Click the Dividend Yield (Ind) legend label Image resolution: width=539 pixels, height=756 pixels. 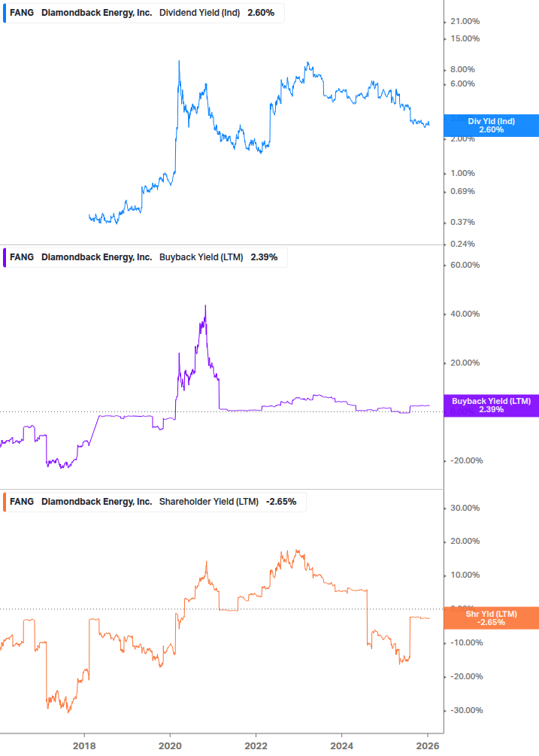[199, 13]
